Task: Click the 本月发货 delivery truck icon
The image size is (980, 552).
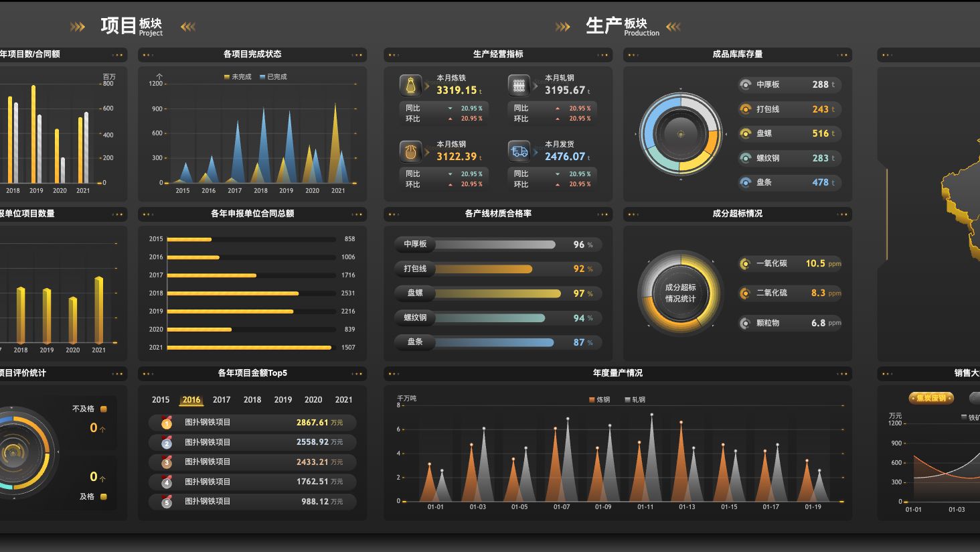Action: point(519,151)
